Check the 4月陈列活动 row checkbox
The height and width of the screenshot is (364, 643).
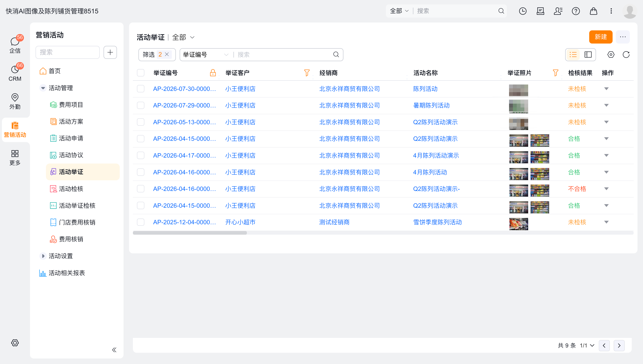pyautogui.click(x=141, y=172)
